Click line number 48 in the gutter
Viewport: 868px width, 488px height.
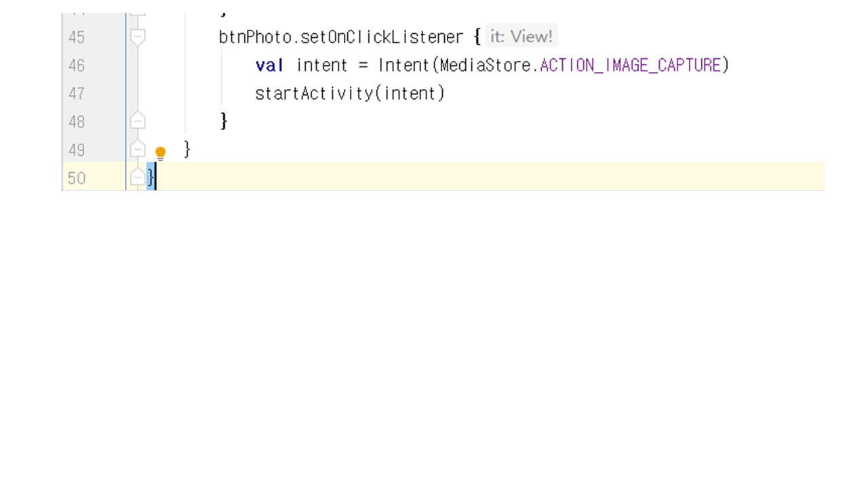pyautogui.click(x=77, y=122)
